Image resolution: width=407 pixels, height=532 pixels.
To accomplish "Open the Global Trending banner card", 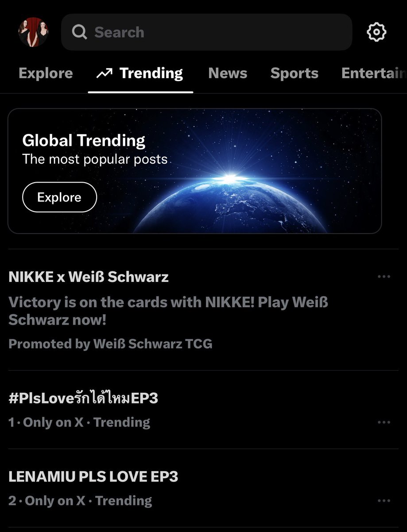I will pos(194,171).
